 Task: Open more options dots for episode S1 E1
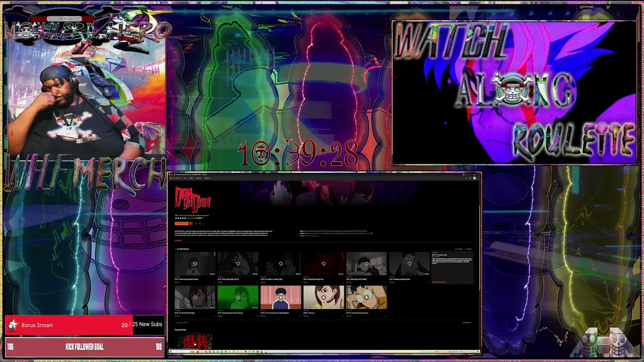(214, 282)
